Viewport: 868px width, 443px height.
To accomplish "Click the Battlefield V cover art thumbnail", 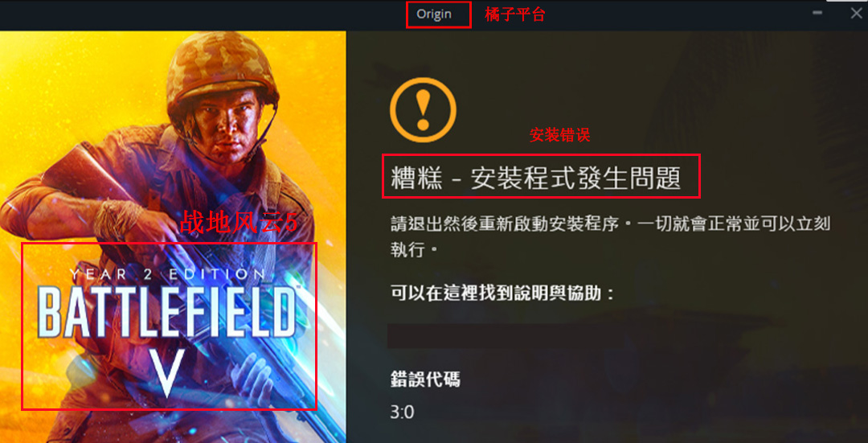I will coord(173,237).
